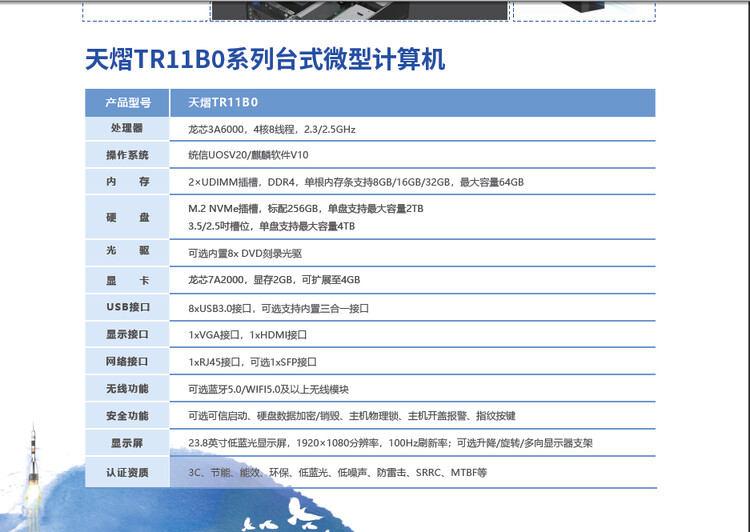Select the 操作系统 row label
This screenshot has width=750, height=532.
pyautogui.click(x=127, y=155)
